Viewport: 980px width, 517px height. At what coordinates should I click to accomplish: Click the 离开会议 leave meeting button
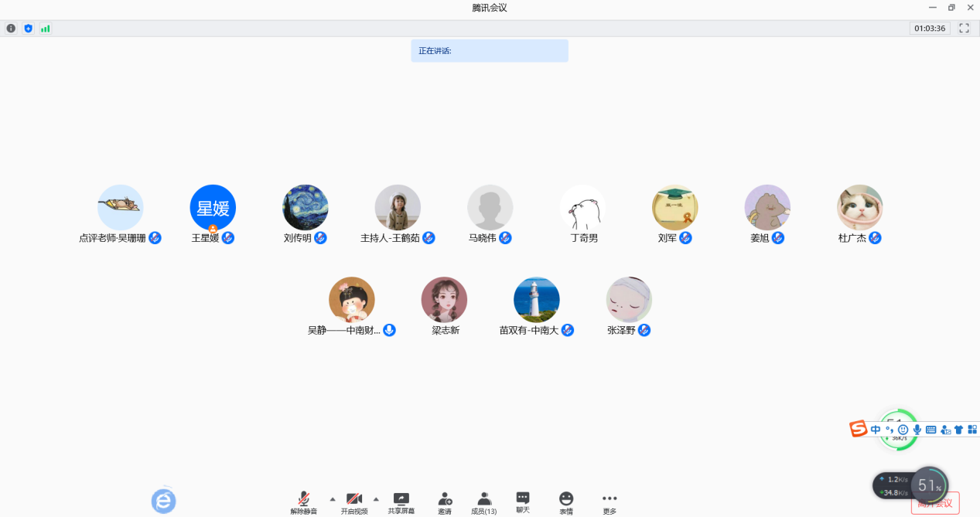(936, 504)
